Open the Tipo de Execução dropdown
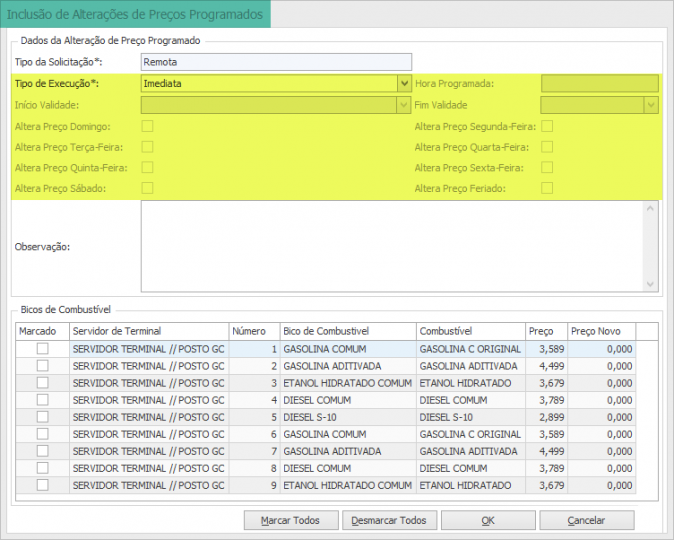The height and width of the screenshot is (540, 674). click(x=404, y=83)
